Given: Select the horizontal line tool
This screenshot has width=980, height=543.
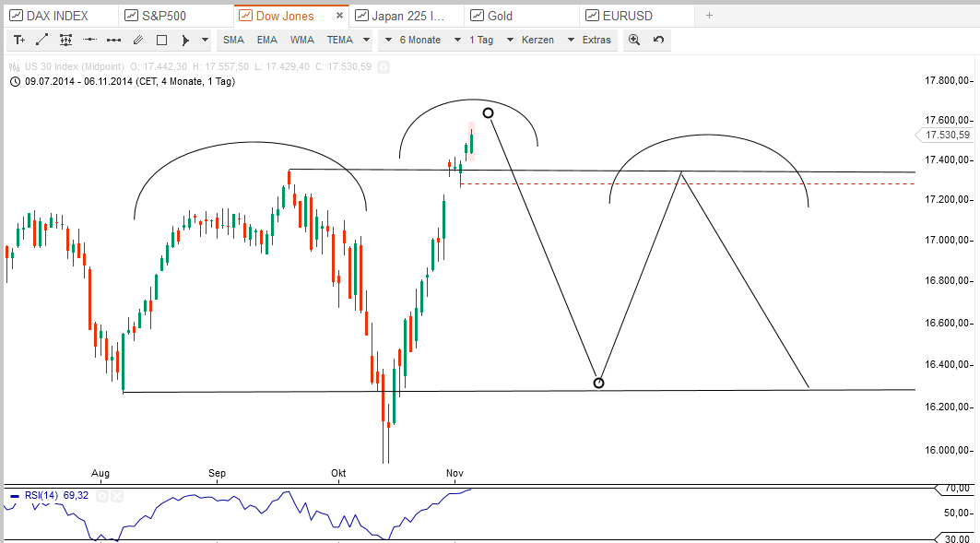Looking at the screenshot, I should coord(89,40).
